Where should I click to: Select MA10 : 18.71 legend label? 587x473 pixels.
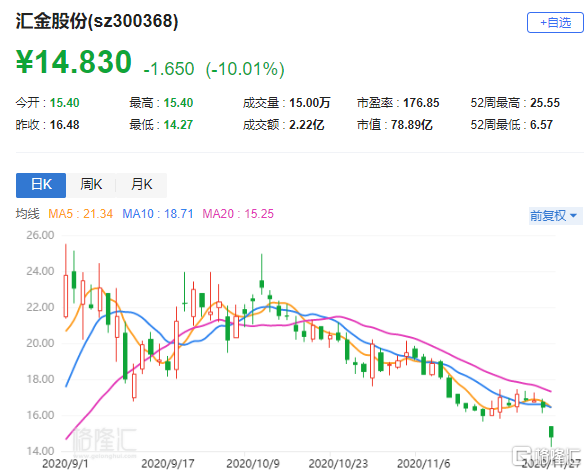pyautogui.click(x=158, y=214)
